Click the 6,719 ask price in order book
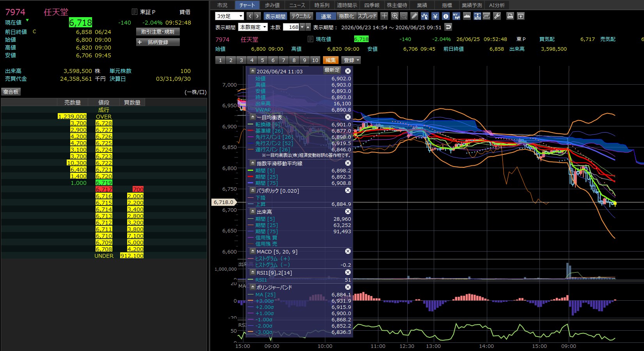Image resolution: width=644 pixels, height=351 pixels. click(x=104, y=183)
